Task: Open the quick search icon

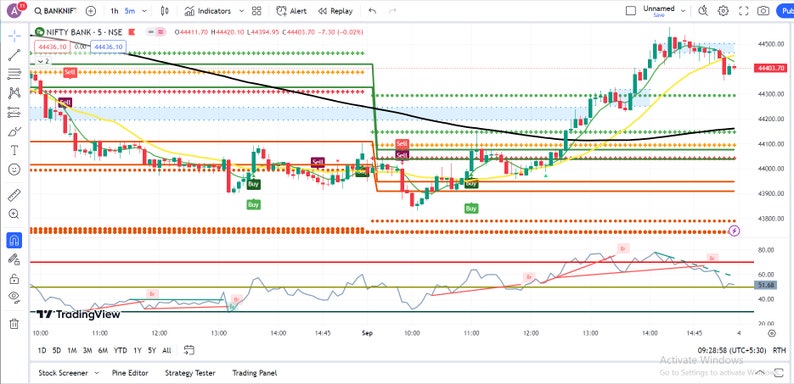Action: (x=703, y=11)
